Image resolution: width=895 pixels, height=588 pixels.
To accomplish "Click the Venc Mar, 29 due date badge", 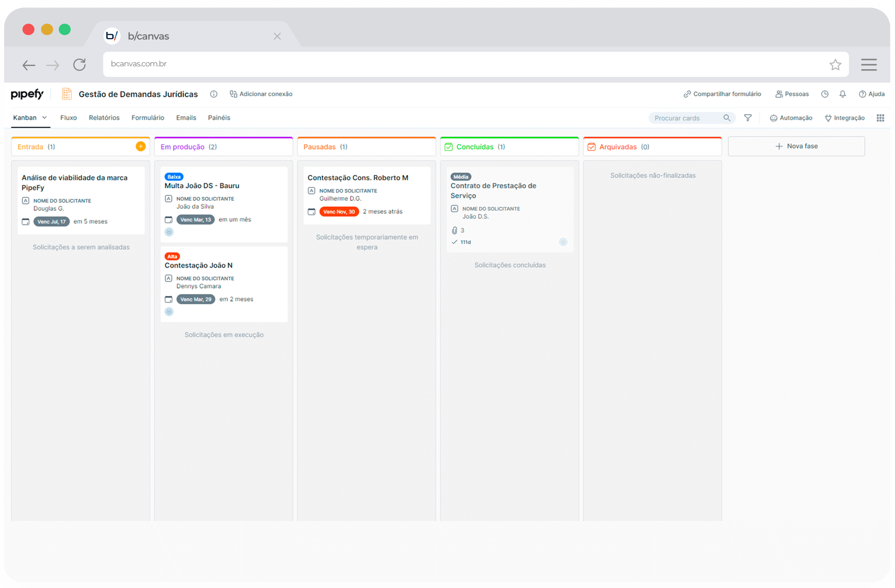I will point(196,299).
